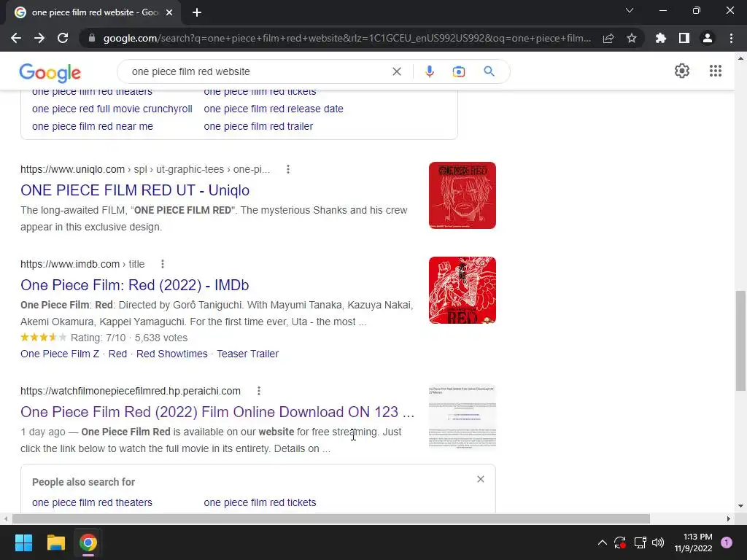Screen dimensions: 747x560
Task: Bookmark this page with the star
Action: pyautogui.click(x=632, y=38)
